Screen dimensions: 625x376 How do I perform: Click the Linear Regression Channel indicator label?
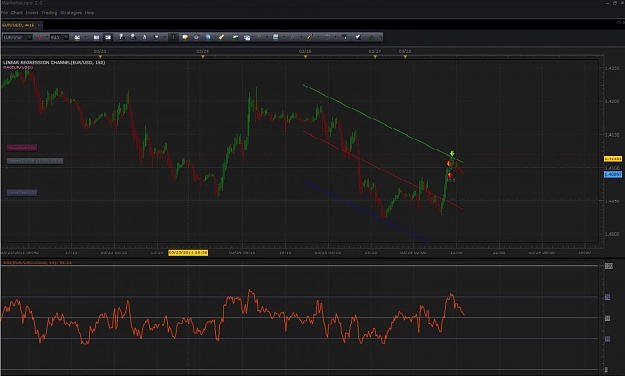54,63
